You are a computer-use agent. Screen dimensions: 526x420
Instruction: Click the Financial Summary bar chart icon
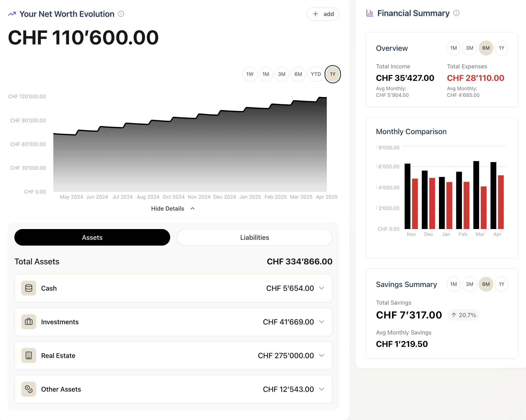(370, 13)
